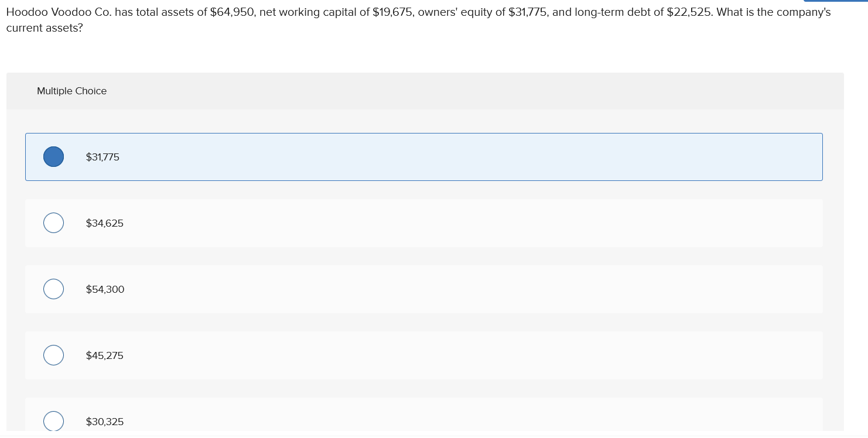The width and height of the screenshot is (868, 438).
Task: Click the $45,275 answer text
Action: [105, 355]
